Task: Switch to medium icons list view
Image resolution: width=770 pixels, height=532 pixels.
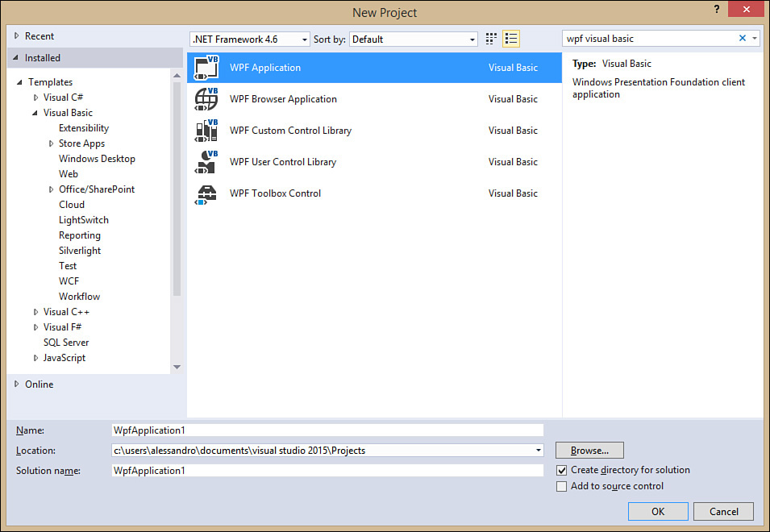Action: pyautogui.click(x=510, y=39)
